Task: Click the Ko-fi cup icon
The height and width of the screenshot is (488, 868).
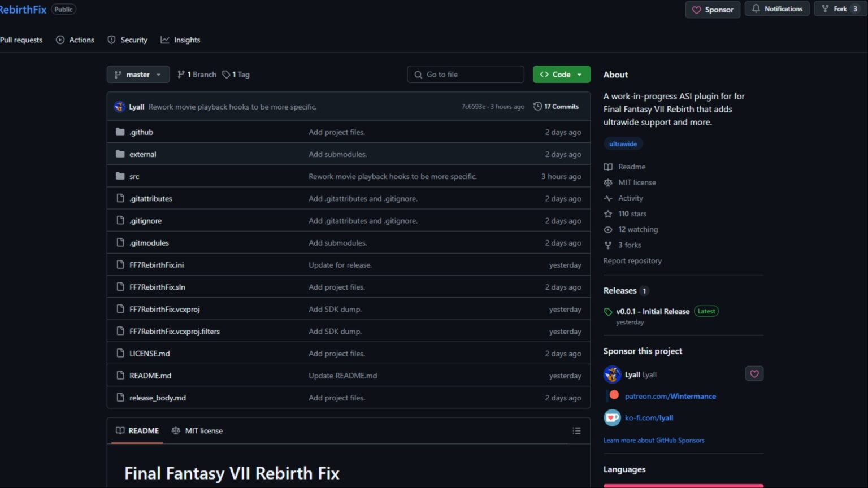Action: point(612,418)
